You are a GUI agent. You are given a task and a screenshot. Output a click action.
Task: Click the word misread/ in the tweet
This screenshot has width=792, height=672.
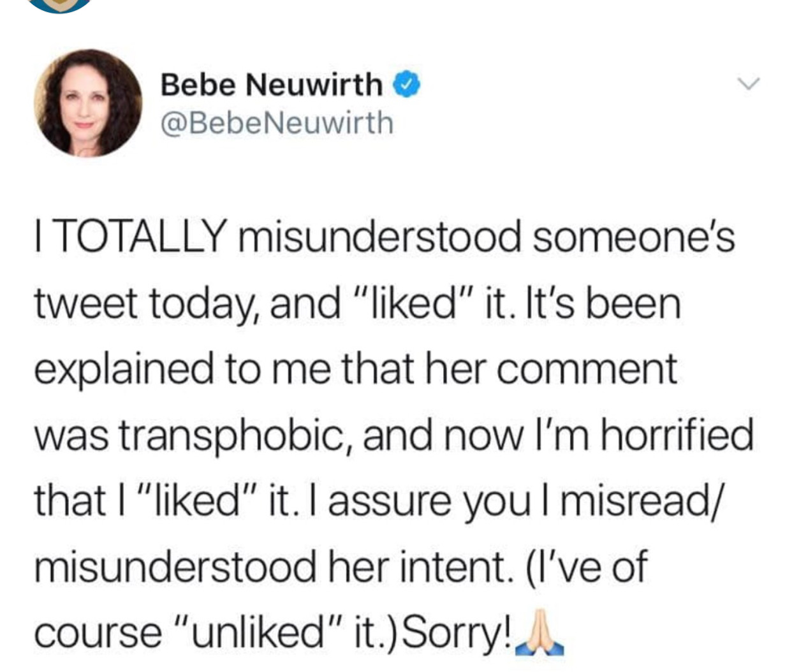pos(643,500)
